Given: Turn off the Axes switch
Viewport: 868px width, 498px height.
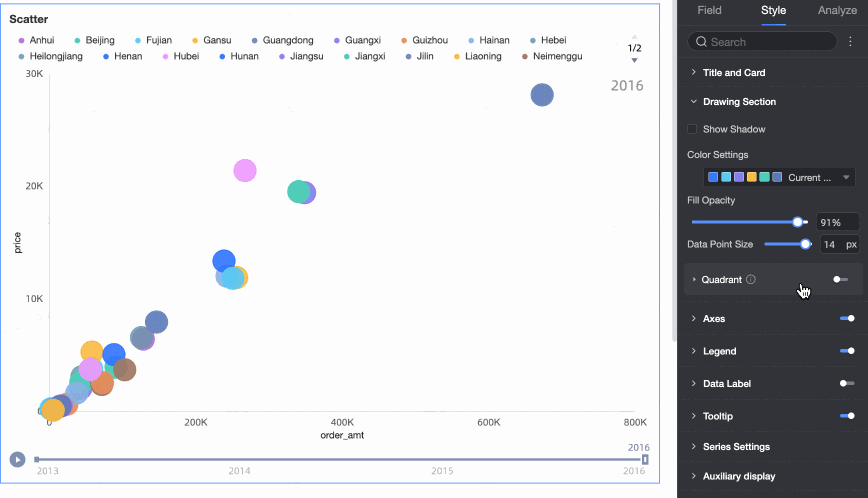Looking at the screenshot, I should tap(847, 318).
